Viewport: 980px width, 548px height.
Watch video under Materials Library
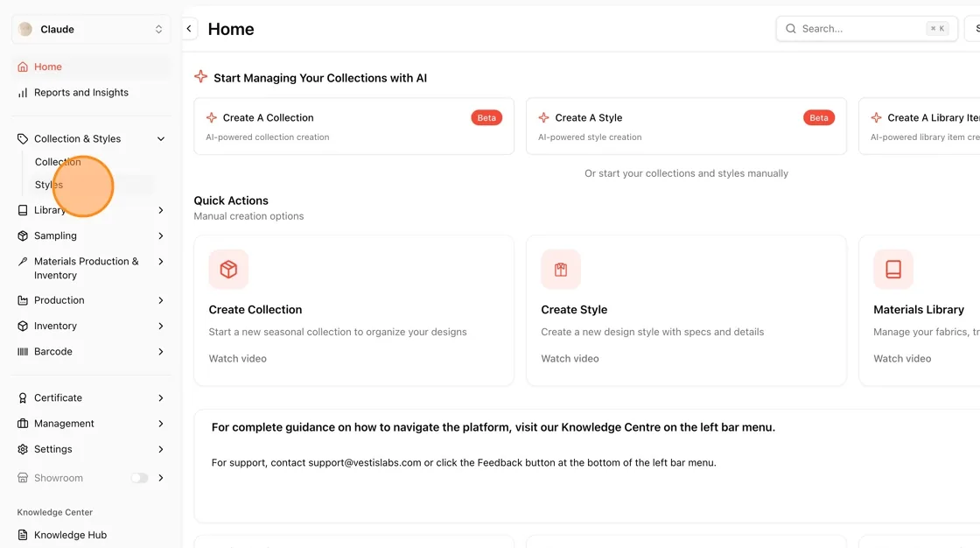(x=902, y=358)
